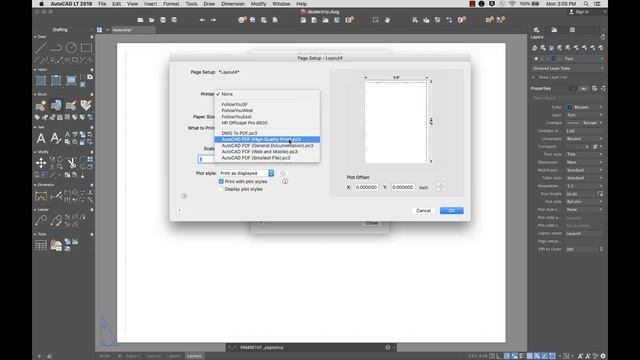Select the Polyline tool in Draw panel

[x=56, y=48]
